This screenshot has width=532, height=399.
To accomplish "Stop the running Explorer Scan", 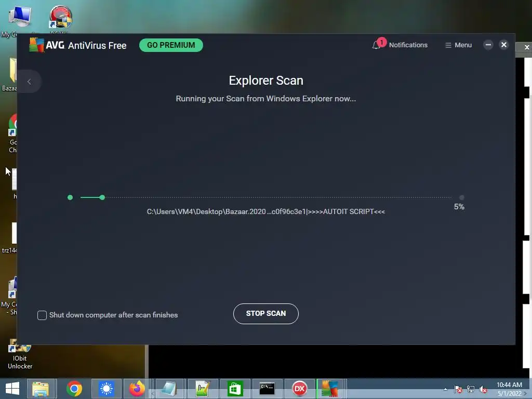I will coord(265,313).
